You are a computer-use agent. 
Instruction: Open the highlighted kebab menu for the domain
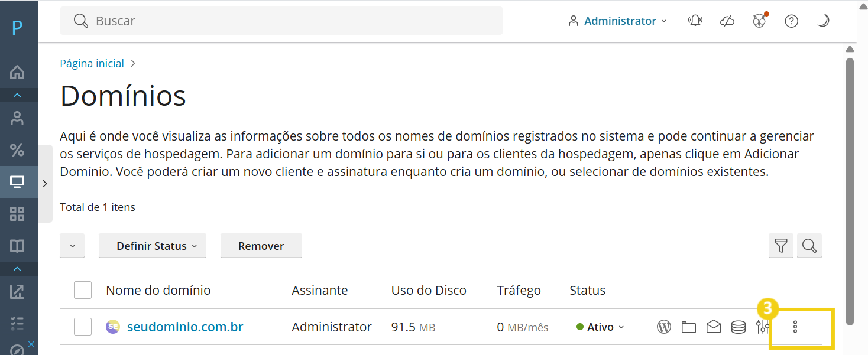click(794, 327)
